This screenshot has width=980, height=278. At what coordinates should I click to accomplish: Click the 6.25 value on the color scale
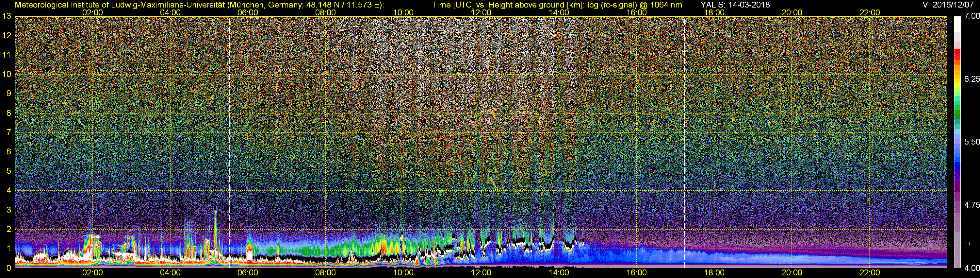[x=972, y=79]
